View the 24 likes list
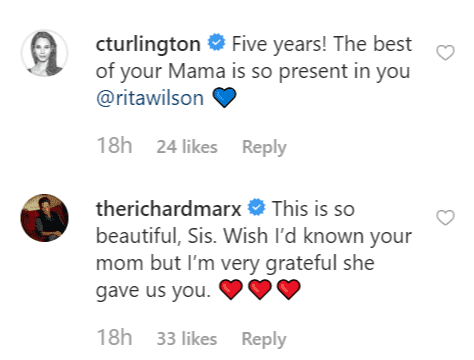Screen dimensions: 474x360 coord(187,147)
